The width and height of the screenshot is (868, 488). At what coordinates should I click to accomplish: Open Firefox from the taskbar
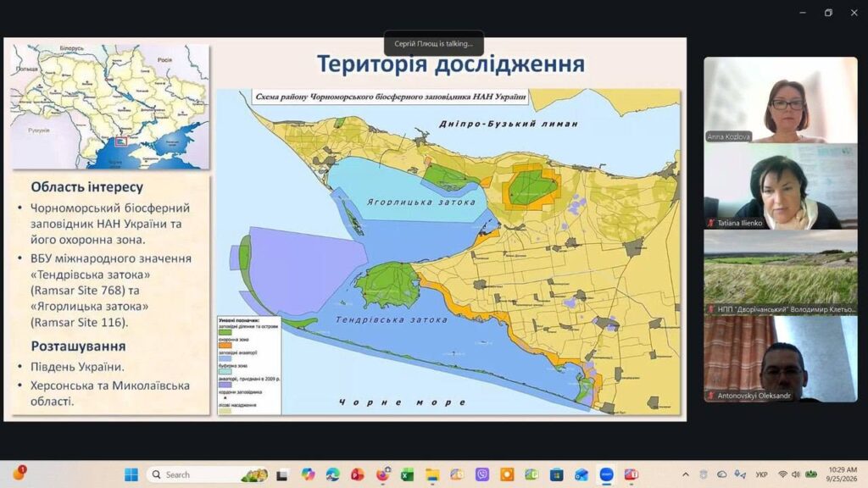pos(382,474)
